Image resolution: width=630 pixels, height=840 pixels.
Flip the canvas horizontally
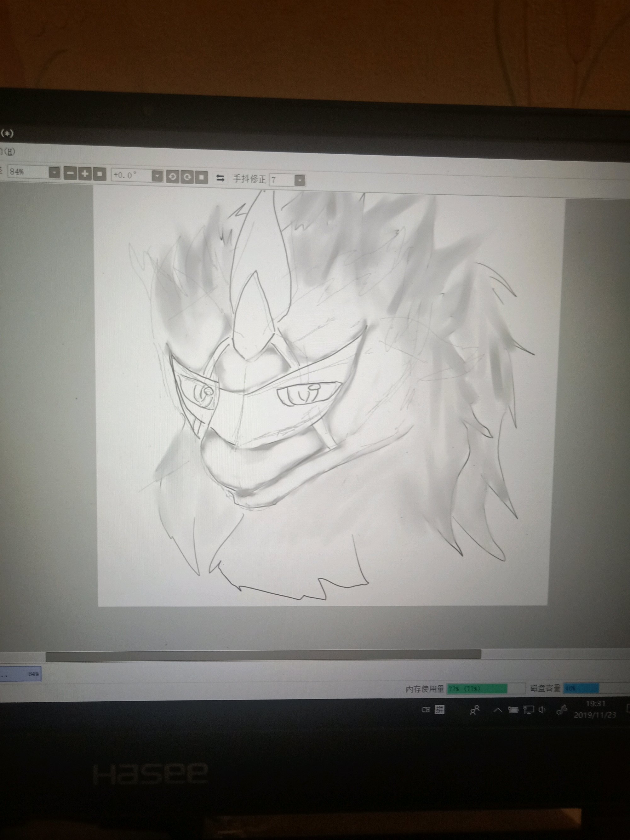pyautogui.click(x=220, y=178)
